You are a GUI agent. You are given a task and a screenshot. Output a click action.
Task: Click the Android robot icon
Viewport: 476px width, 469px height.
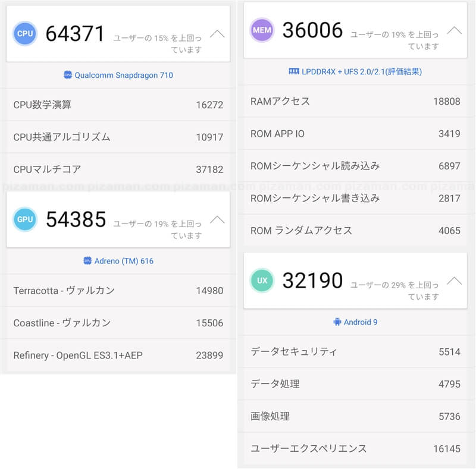[x=337, y=322]
